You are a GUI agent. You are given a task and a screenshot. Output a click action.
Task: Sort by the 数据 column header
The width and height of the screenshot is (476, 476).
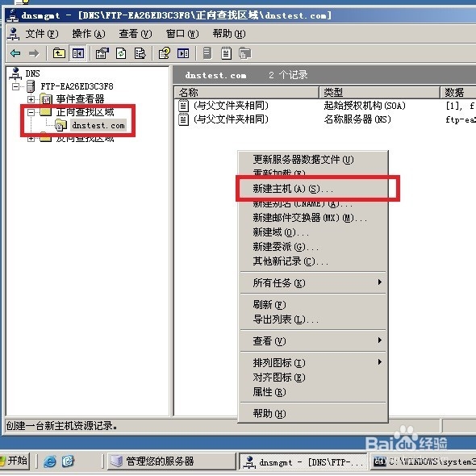pyautogui.click(x=458, y=92)
